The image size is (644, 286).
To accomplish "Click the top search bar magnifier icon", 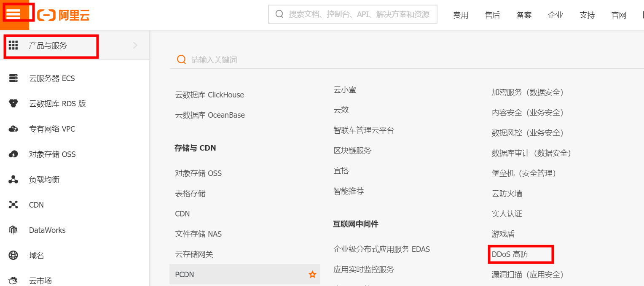I will click(279, 14).
